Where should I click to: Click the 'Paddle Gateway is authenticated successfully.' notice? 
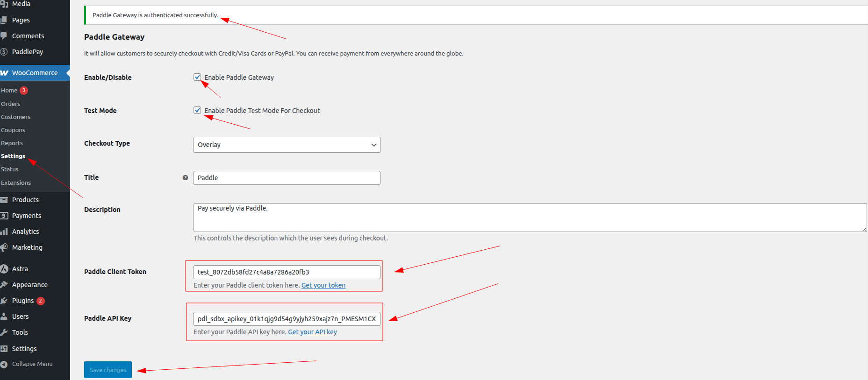coord(155,15)
